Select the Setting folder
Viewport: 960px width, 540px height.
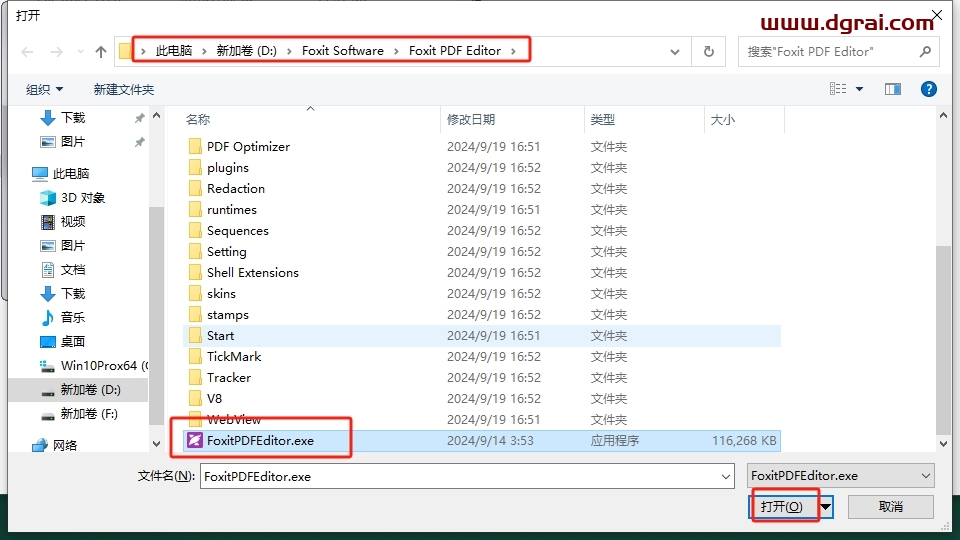tap(227, 252)
